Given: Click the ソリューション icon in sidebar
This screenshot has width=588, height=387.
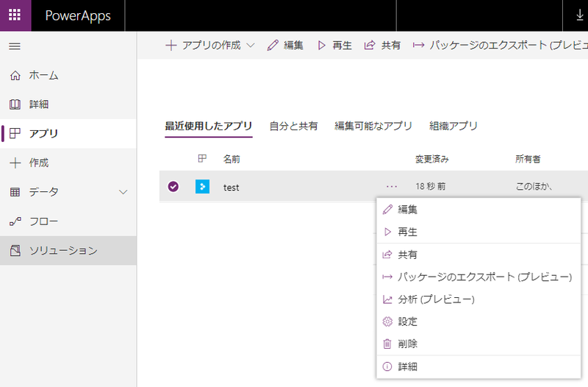Looking at the screenshot, I should 15,251.
